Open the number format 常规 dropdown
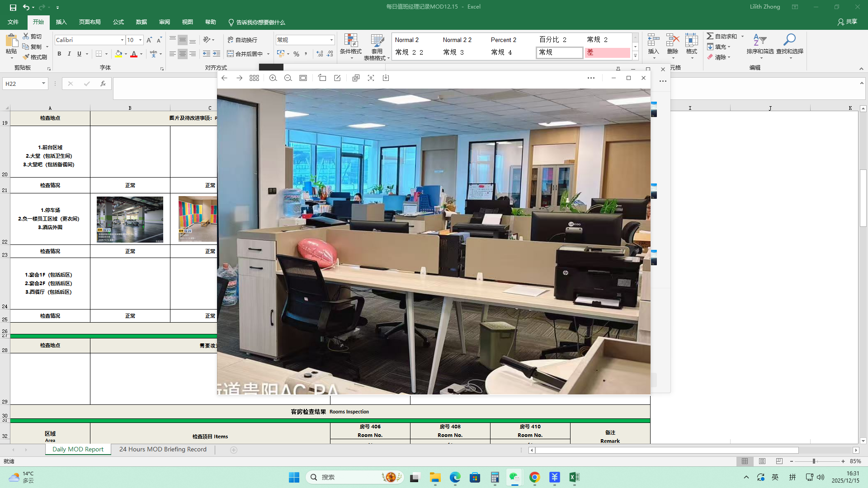This screenshot has width=868, height=488. tap(331, 40)
